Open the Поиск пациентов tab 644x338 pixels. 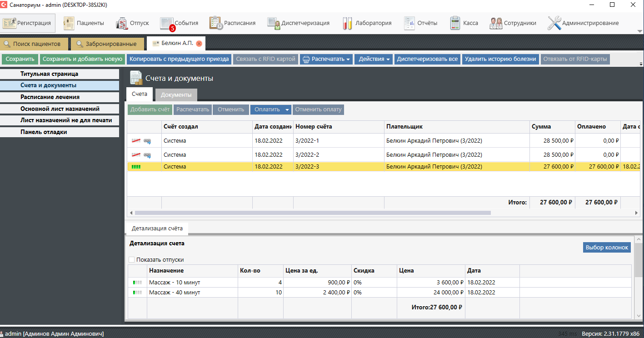[x=36, y=44]
